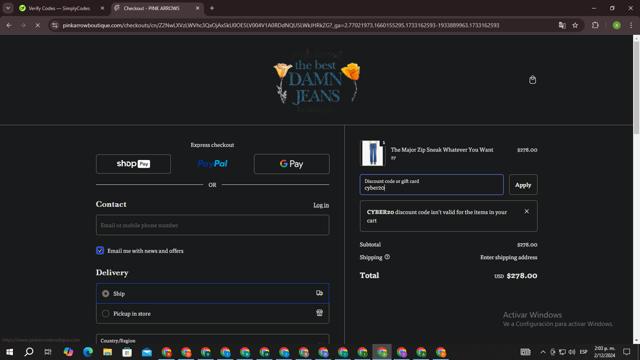Click the Enter shipping address text
640x360 pixels.
509,257
